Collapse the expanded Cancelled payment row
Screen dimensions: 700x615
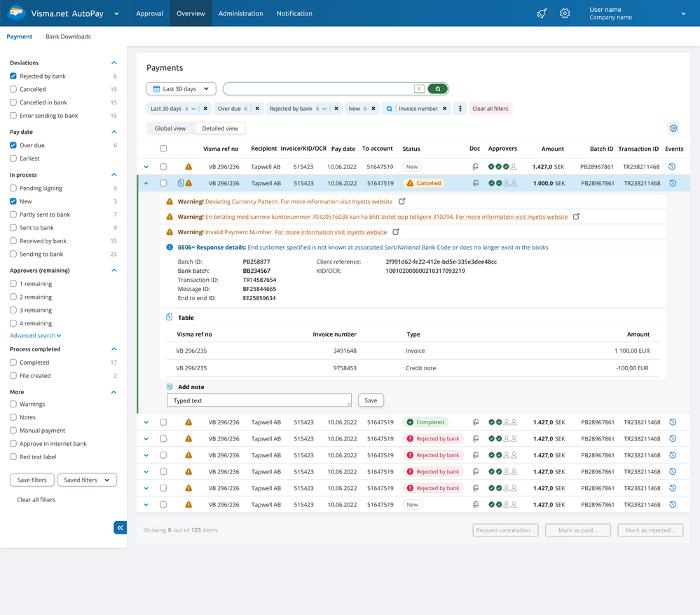click(146, 183)
